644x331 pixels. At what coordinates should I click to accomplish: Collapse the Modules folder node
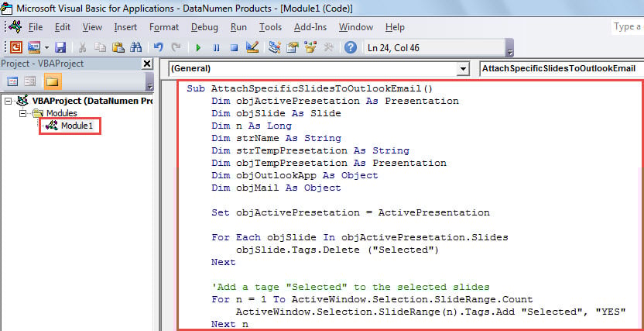pyautogui.click(x=21, y=113)
